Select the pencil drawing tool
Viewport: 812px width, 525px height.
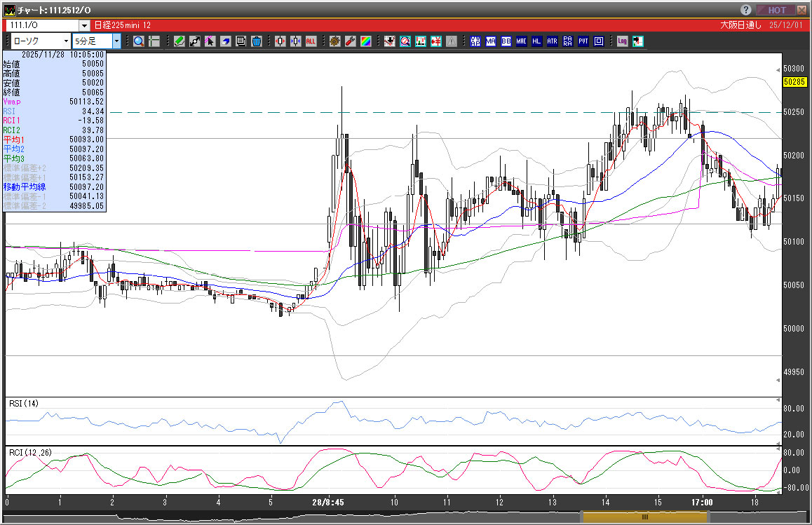click(180, 41)
